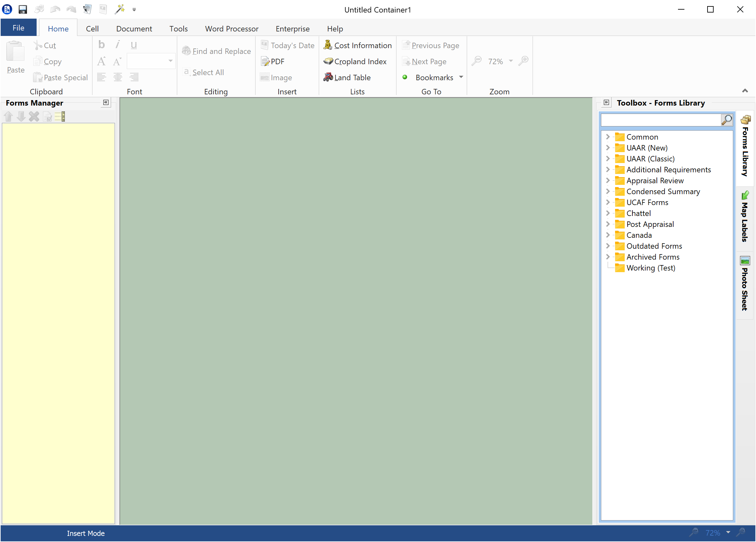Expand the Common folder in Forms Library
The image size is (756, 542).
click(x=608, y=137)
